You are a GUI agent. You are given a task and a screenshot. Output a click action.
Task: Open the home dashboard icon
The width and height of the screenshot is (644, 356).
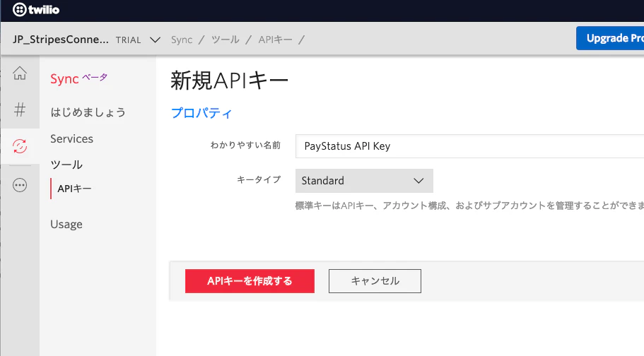pos(20,73)
